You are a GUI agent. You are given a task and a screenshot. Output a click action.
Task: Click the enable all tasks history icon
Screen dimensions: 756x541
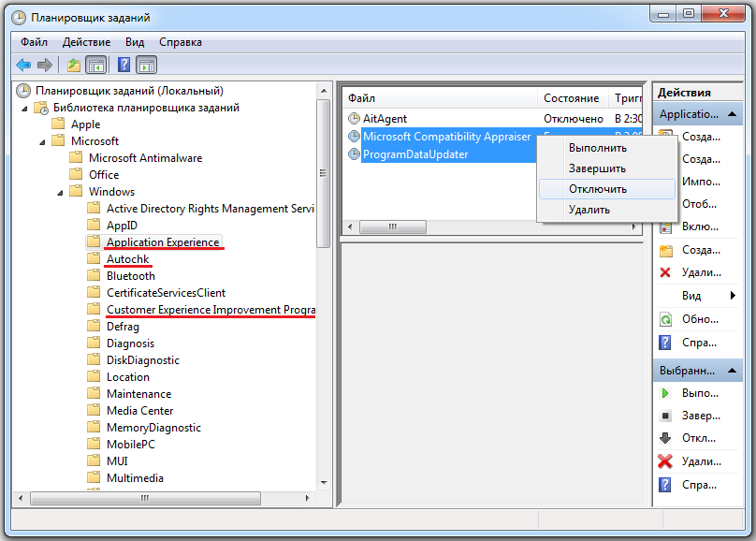pyautogui.click(x=665, y=227)
